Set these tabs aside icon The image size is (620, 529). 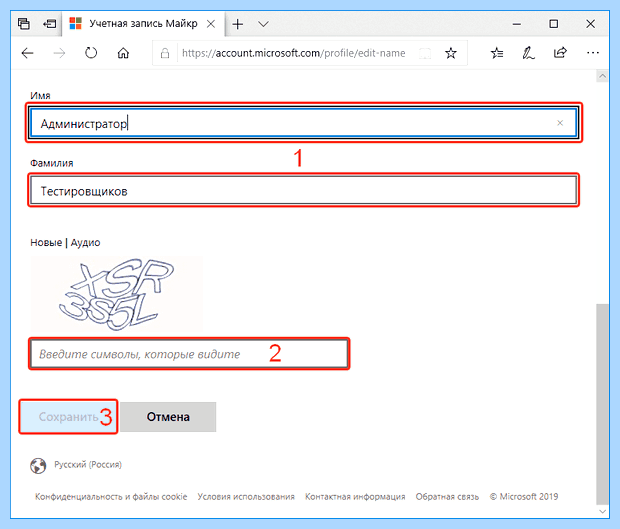pyautogui.click(x=50, y=24)
